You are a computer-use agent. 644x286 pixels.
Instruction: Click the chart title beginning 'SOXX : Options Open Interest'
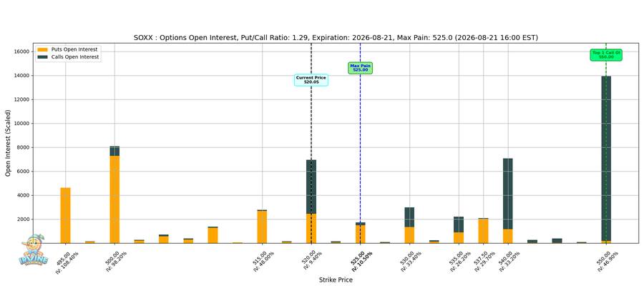coord(336,38)
